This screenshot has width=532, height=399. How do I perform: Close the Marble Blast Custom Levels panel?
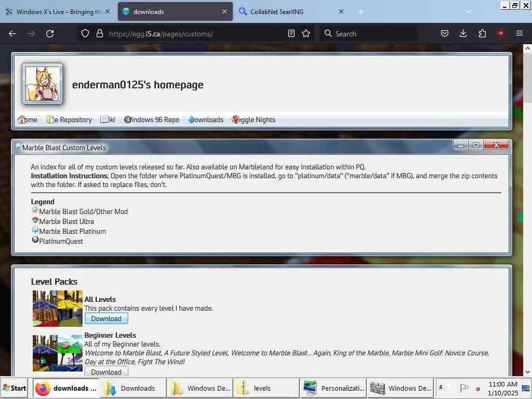pyautogui.click(x=496, y=145)
